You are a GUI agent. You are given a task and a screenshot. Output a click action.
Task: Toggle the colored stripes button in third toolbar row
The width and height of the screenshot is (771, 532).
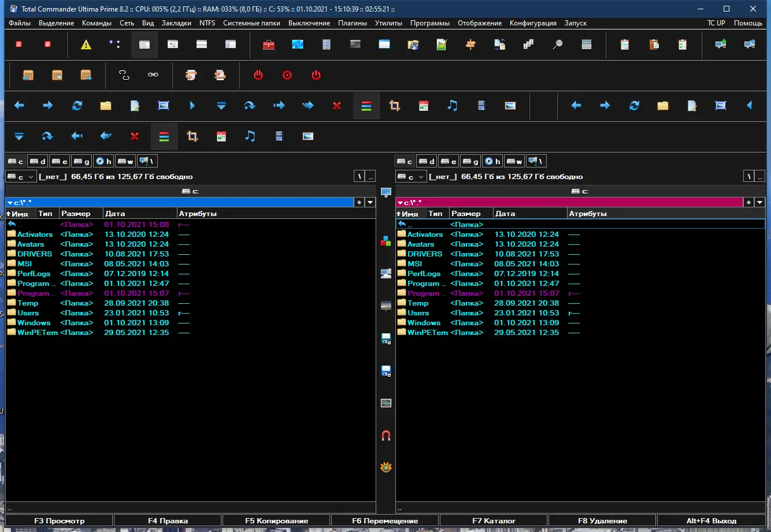click(x=366, y=106)
